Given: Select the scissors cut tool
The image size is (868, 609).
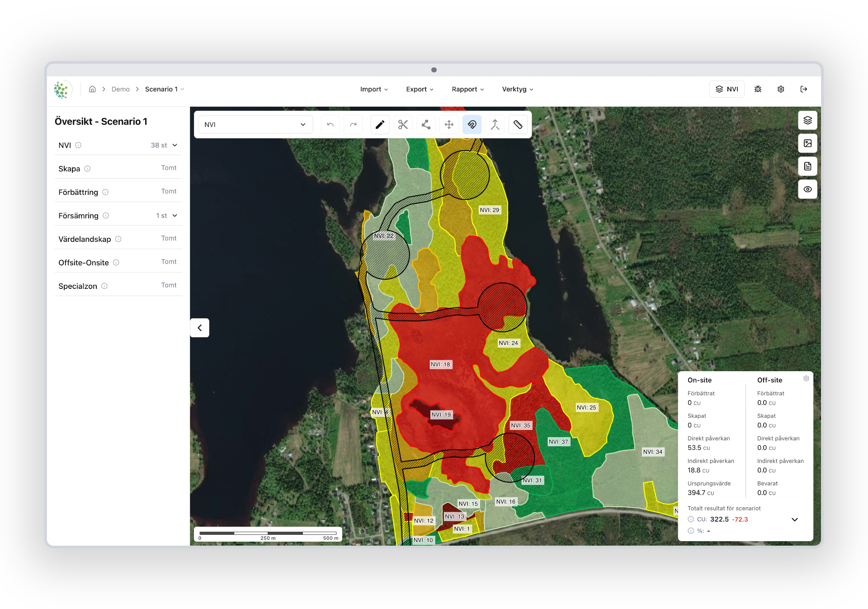Looking at the screenshot, I should 403,125.
